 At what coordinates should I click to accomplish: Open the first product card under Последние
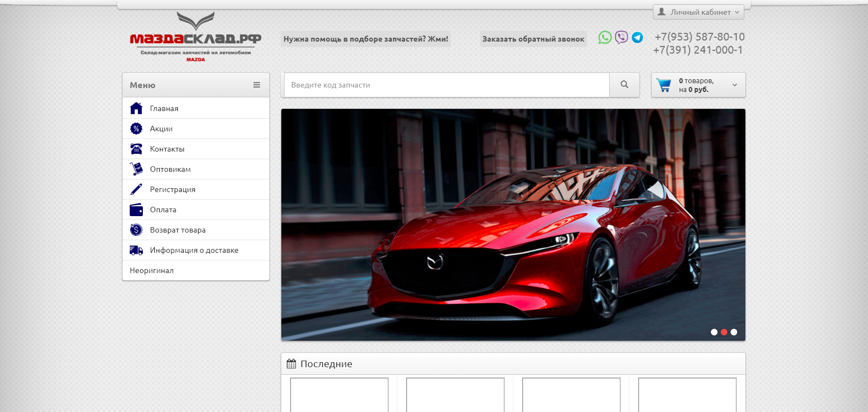click(339, 394)
